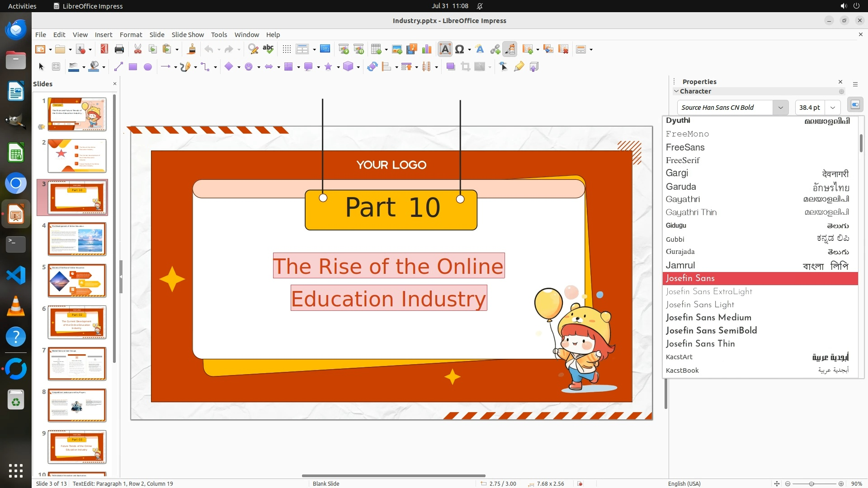Pick FreeSans from the font list

(685, 147)
